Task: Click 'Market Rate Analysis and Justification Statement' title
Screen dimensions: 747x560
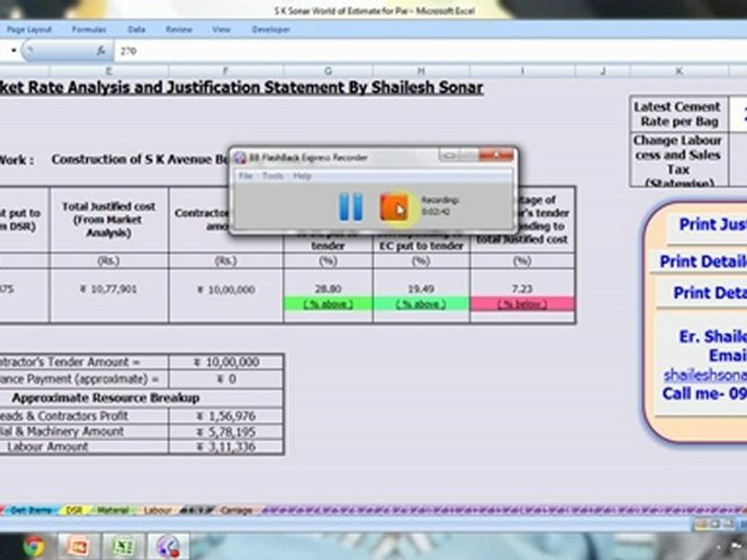Action: tap(240, 88)
